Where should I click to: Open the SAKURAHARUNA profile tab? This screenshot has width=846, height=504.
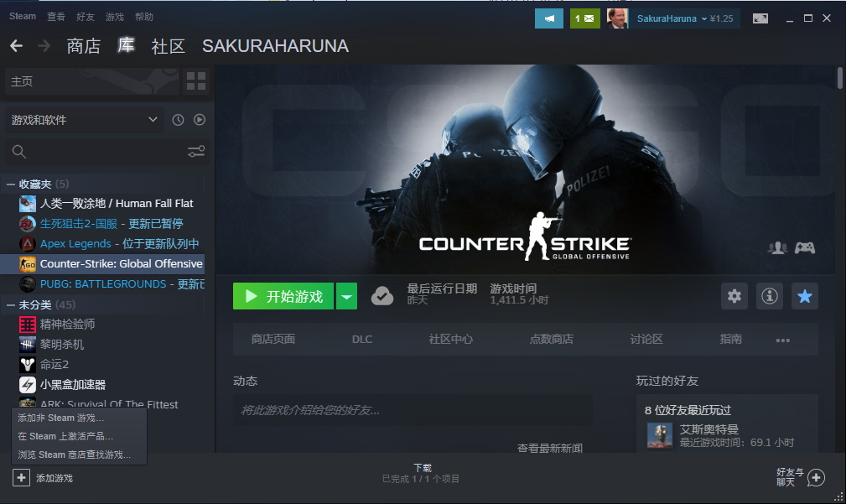[x=275, y=46]
